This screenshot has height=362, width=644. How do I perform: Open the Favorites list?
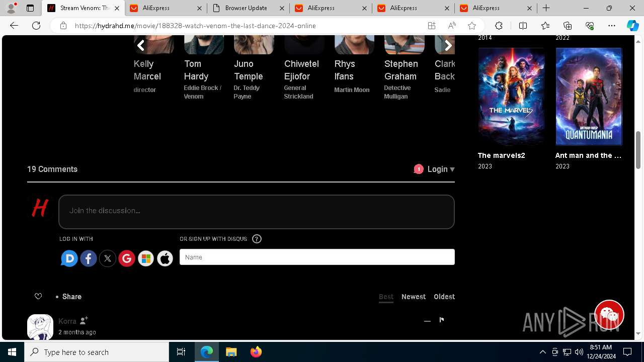pyautogui.click(x=545, y=26)
